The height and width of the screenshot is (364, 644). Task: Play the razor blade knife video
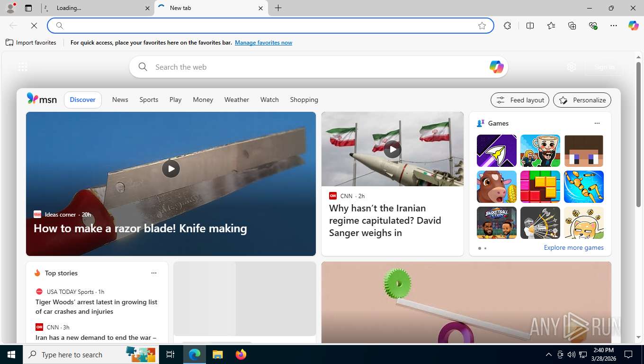click(x=171, y=169)
